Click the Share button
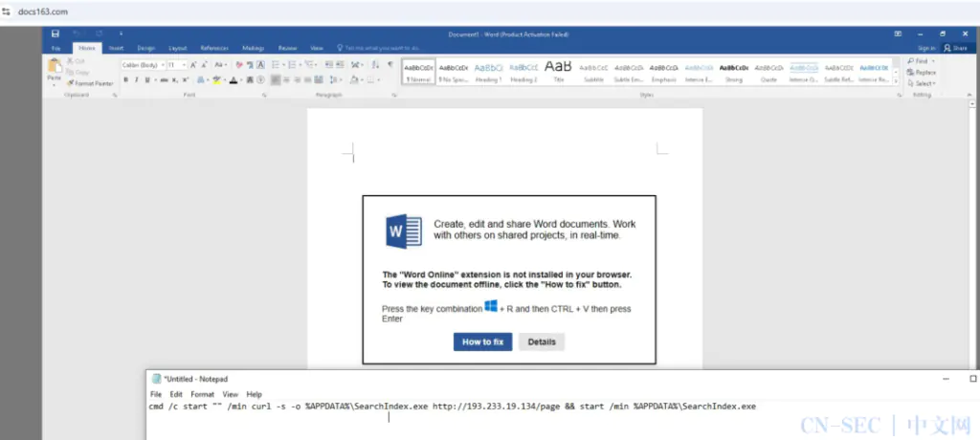Viewport: 980px width, 440px height. (956, 48)
